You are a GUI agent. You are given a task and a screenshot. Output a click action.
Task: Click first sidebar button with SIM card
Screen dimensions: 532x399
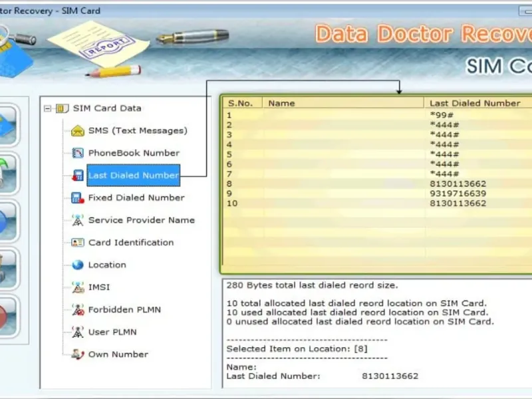click(9, 125)
